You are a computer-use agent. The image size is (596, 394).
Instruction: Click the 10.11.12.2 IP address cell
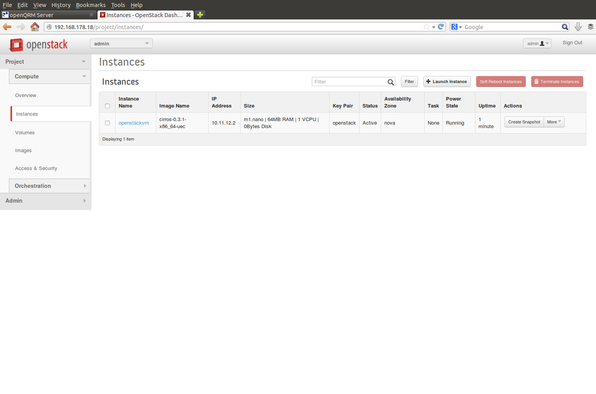click(224, 123)
